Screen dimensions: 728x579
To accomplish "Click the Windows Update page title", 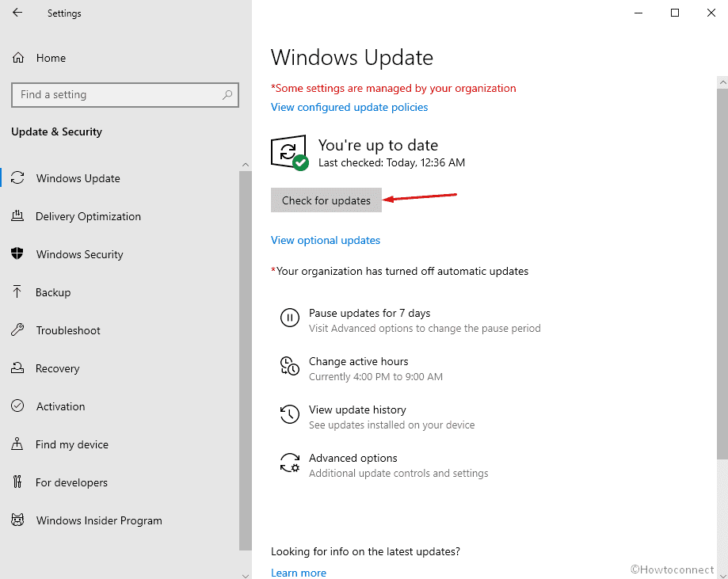I will pyautogui.click(x=352, y=58).
